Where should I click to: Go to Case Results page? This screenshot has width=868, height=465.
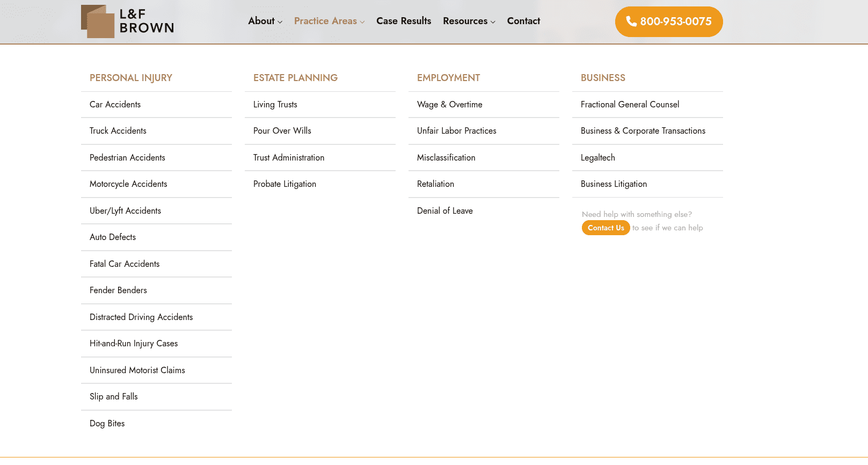[x=404, y=21]
